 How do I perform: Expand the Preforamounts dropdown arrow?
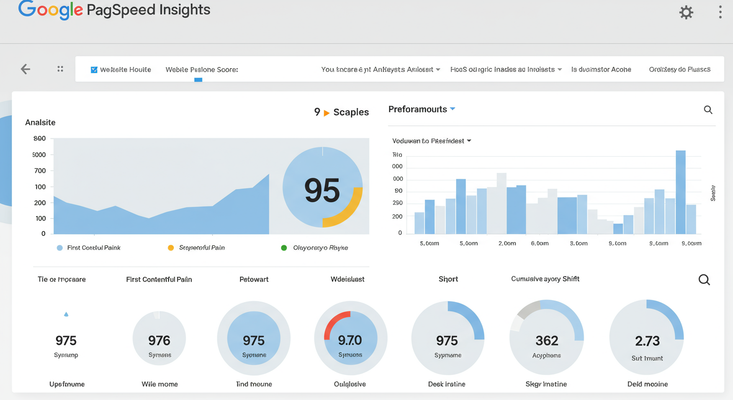pyautogui.click(x=453, y=109)
